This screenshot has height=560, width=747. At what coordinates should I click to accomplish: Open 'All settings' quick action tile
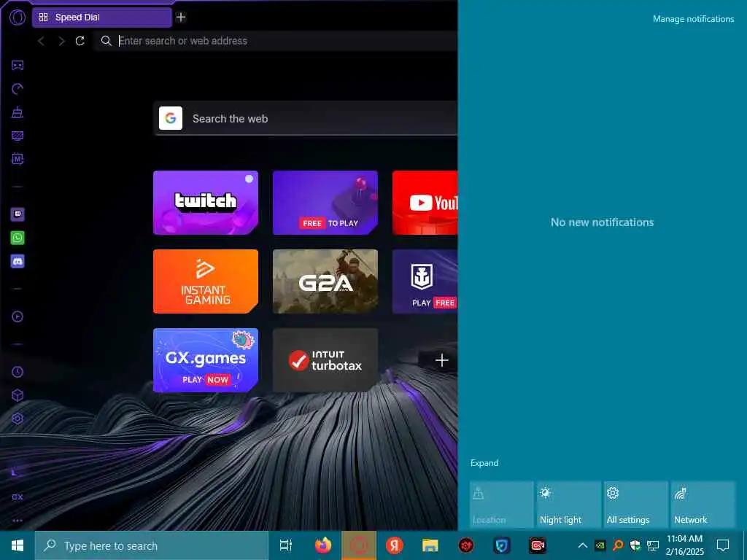tap(636, 505)
